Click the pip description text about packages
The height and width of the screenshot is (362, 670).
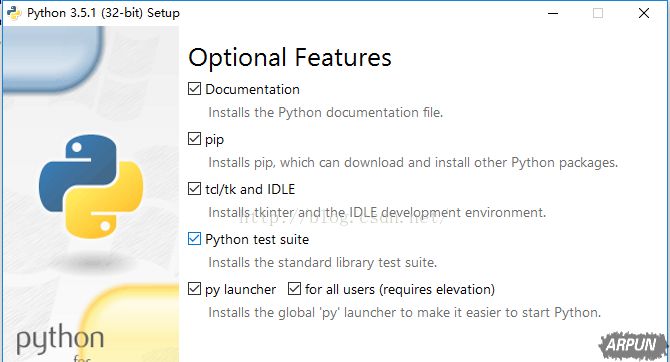[413, 162]
